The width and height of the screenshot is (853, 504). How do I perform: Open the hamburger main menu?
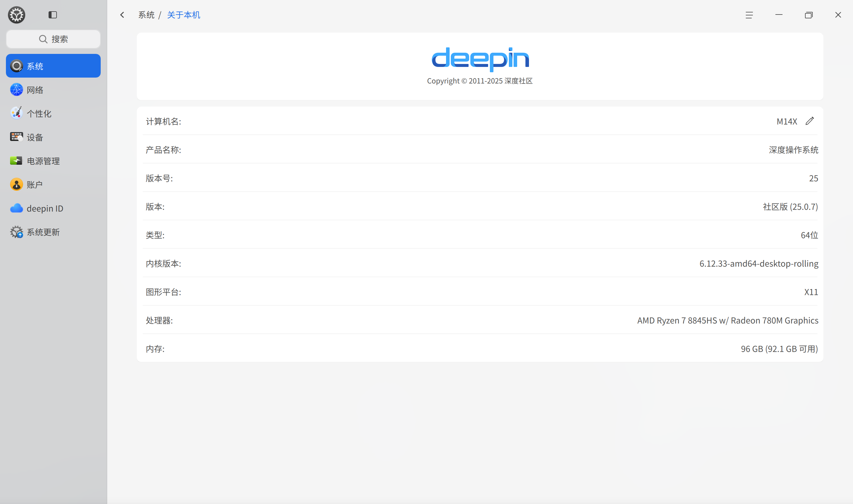click(749, 15)
